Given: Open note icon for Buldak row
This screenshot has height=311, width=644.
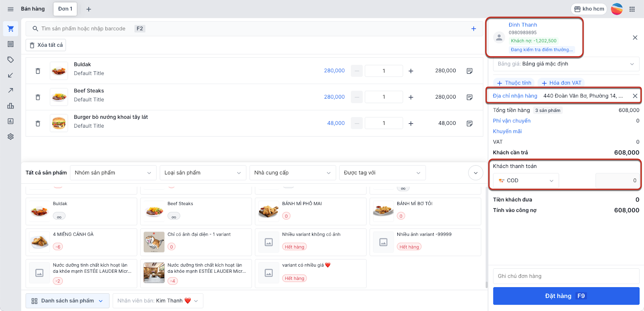Looking at the screenshot, I should click(x=469, y=71).
